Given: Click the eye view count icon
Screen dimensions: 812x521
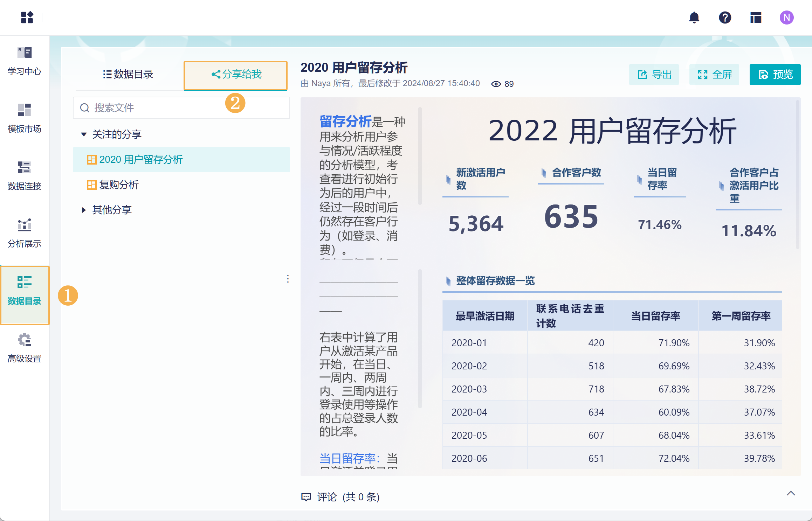Looking at the screenshot, I should tap(496, 84).
